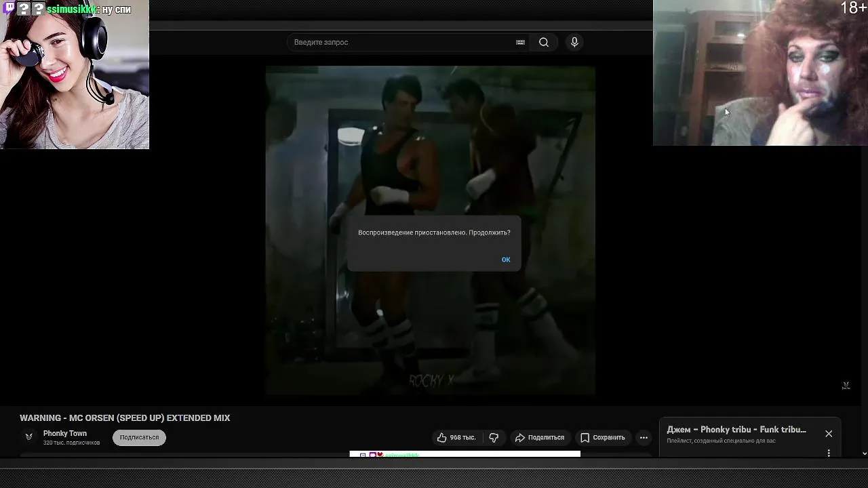Open the on-screen keyboard icon in search
Image resolution: width=868 pixels, height=488 pixels.
520,42
